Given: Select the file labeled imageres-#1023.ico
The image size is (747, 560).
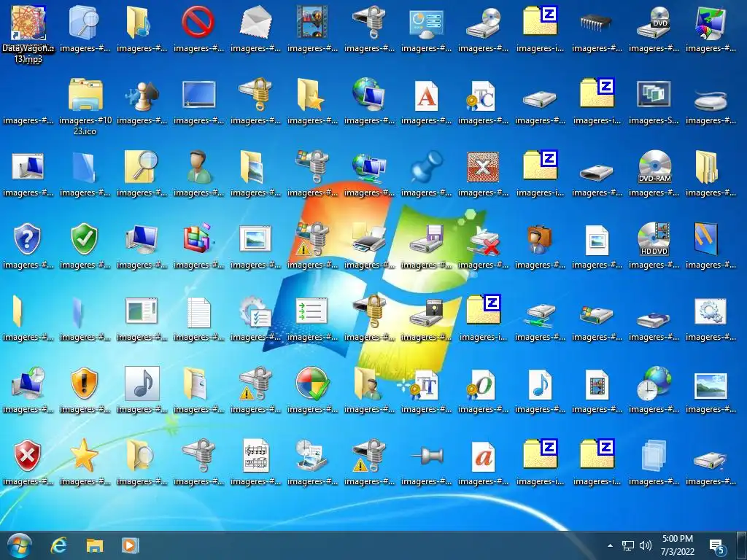Looking at the screenshot, I should 85,107.
